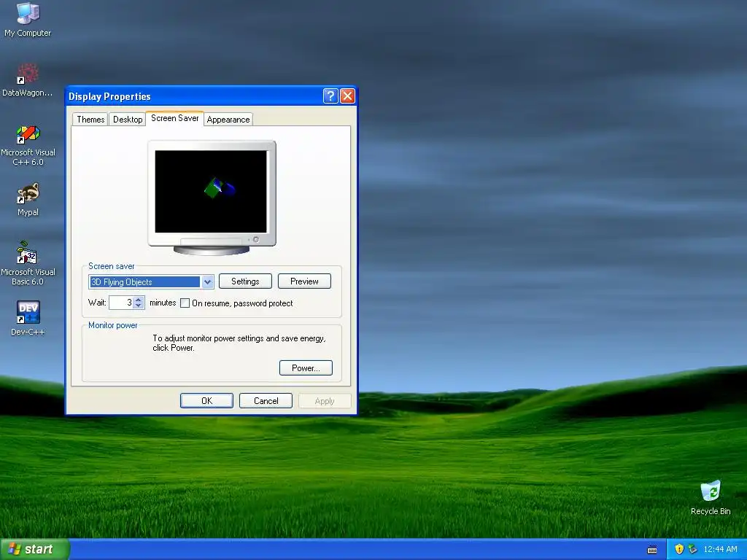Click the security shield tray icon
The width and height of the screenshot is (747, 560).
679,549
